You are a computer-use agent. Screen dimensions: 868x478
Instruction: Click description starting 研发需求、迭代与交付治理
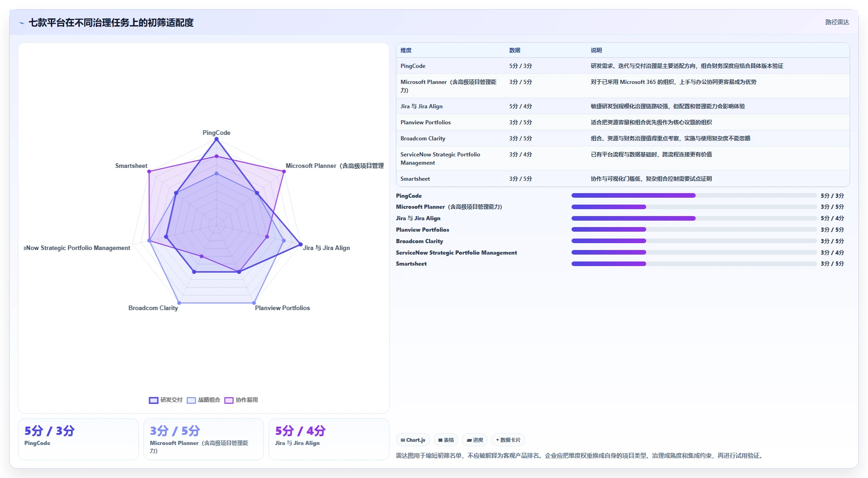tap(687, 66)
